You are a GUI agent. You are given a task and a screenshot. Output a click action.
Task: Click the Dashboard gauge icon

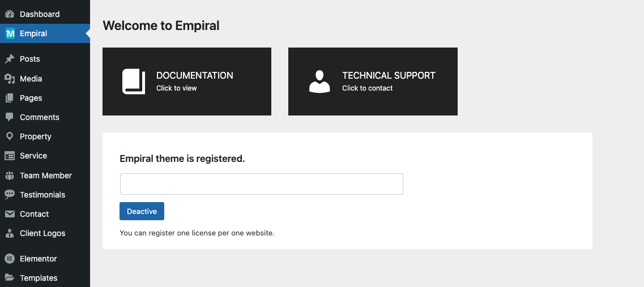(10, 14)
